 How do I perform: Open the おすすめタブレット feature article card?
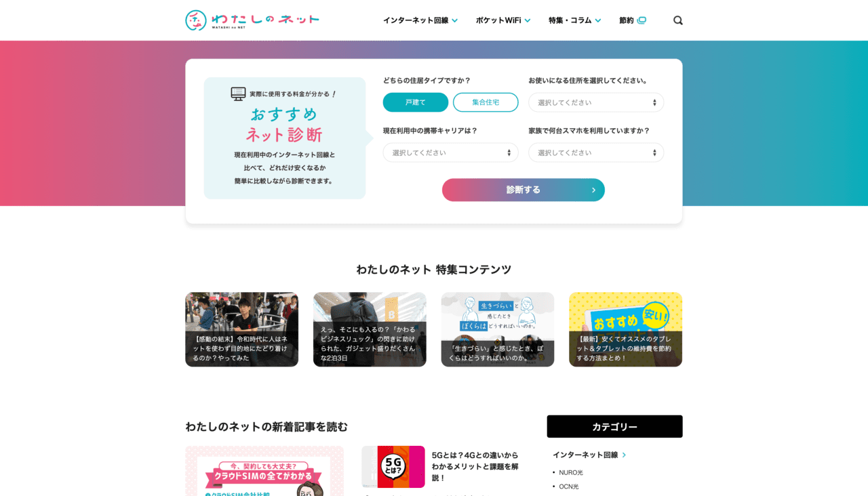(x=625, y=329)
